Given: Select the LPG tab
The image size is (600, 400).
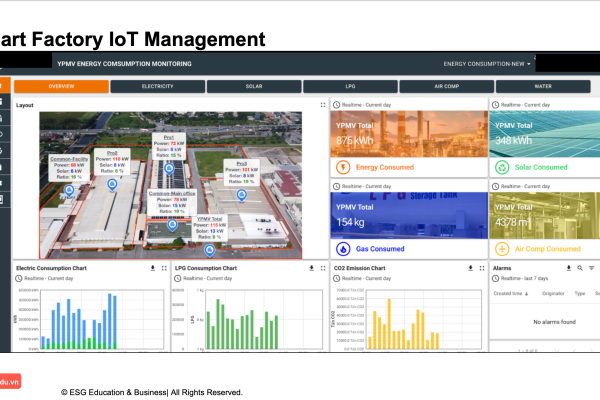Looking at the screenshot, I should [x=350, y=87].
